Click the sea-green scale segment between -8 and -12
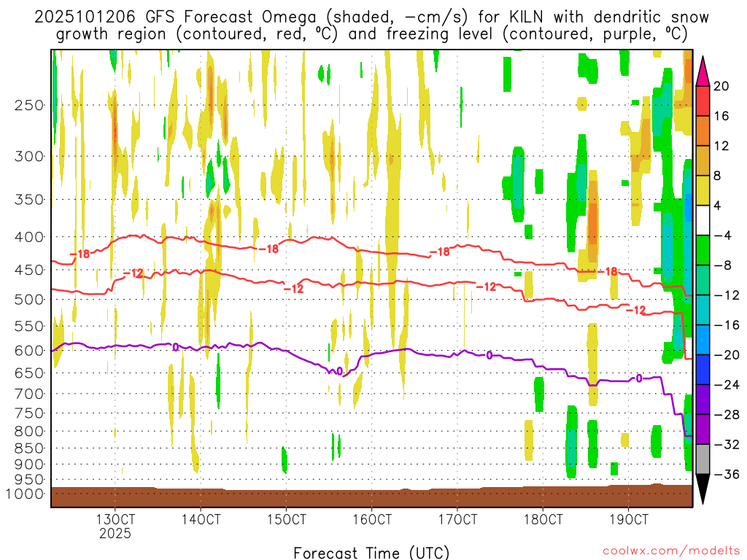 pos(703,281)
